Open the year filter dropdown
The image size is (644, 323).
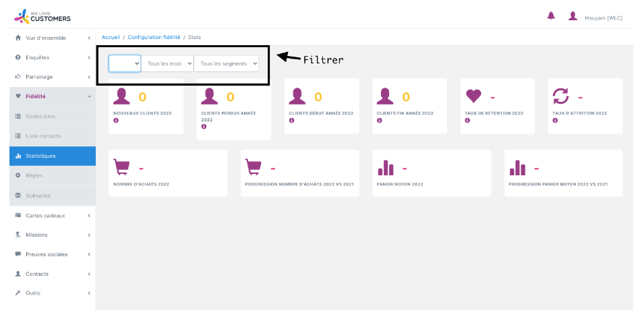pyautogui.click(x=125, y=63)
